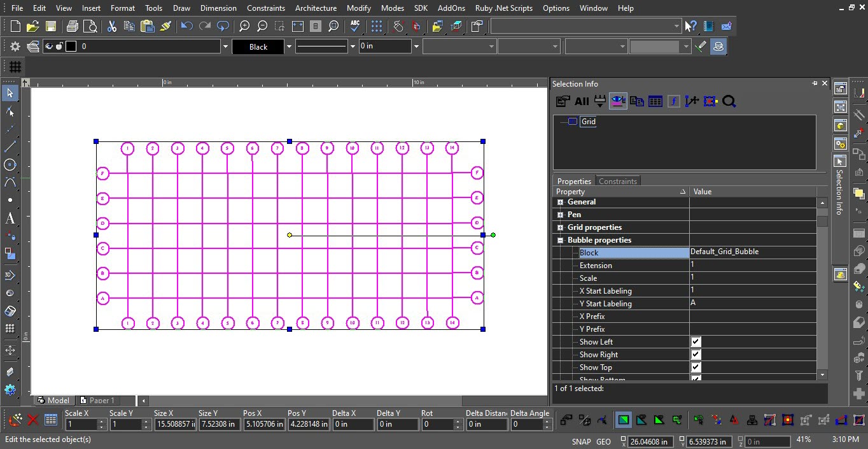Uncheck the Show Top checkbox

click(x=696, y=367)
